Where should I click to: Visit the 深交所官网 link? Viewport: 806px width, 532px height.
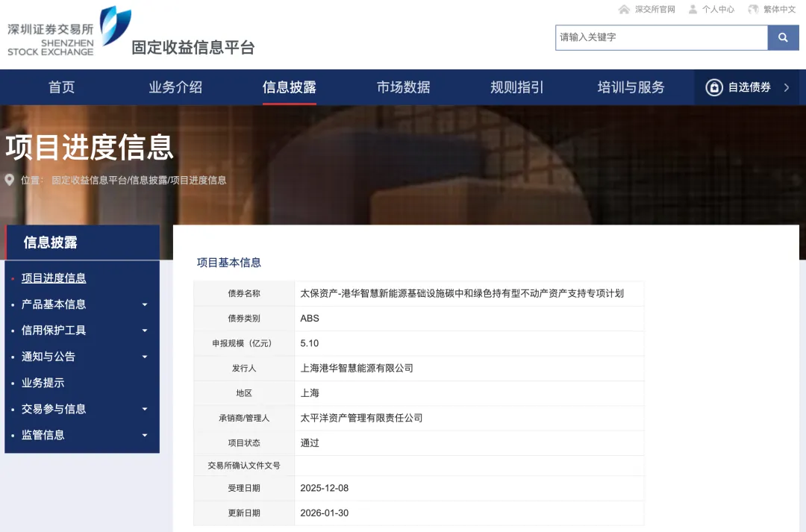coord(655,9)
